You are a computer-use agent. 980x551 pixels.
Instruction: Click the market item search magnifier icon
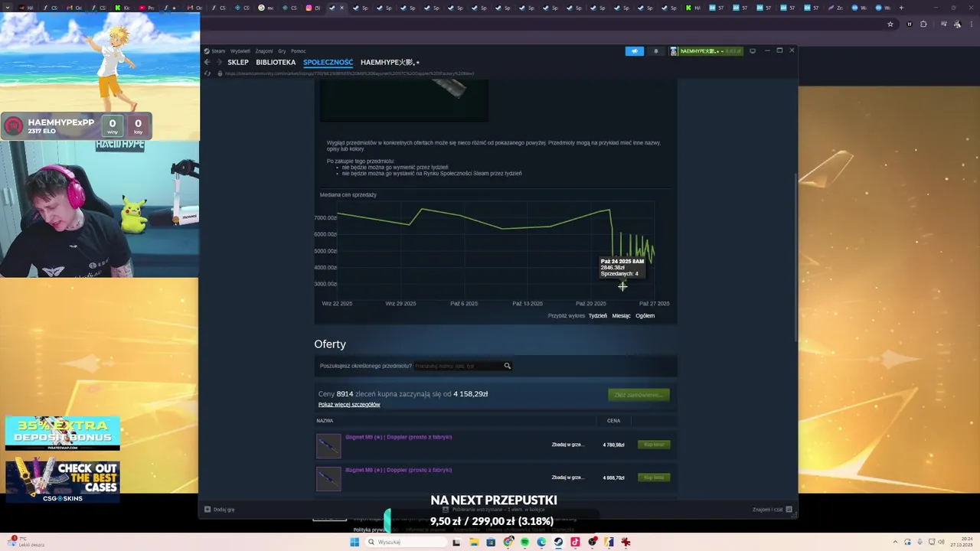(507, 366)
